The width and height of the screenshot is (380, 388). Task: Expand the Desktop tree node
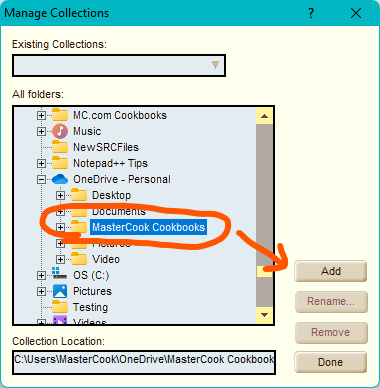(x=60, y=195)
